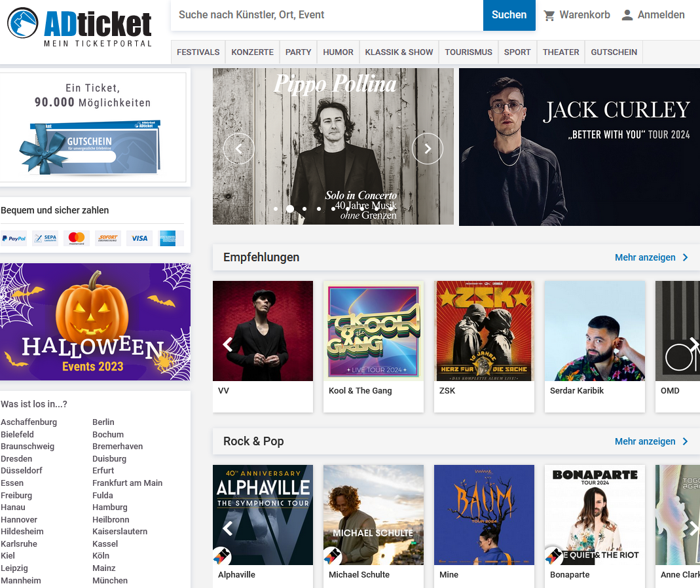Jump to first banner slide dot
The width and height of the screenshot is (700, 588).
(x=276, y=209)
